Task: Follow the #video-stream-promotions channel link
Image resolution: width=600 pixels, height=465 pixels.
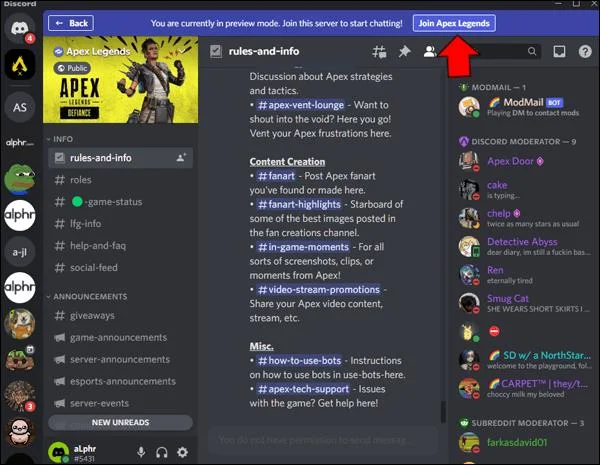Action: [319, 290]
